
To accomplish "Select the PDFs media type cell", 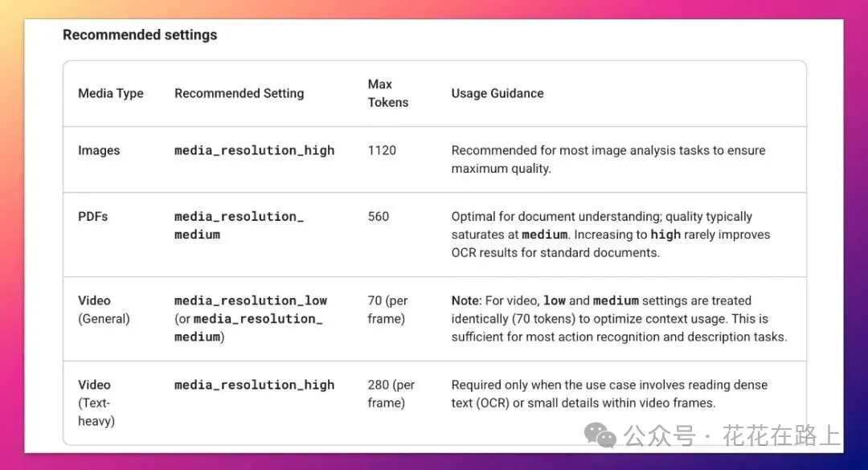I will click(92, 216).
